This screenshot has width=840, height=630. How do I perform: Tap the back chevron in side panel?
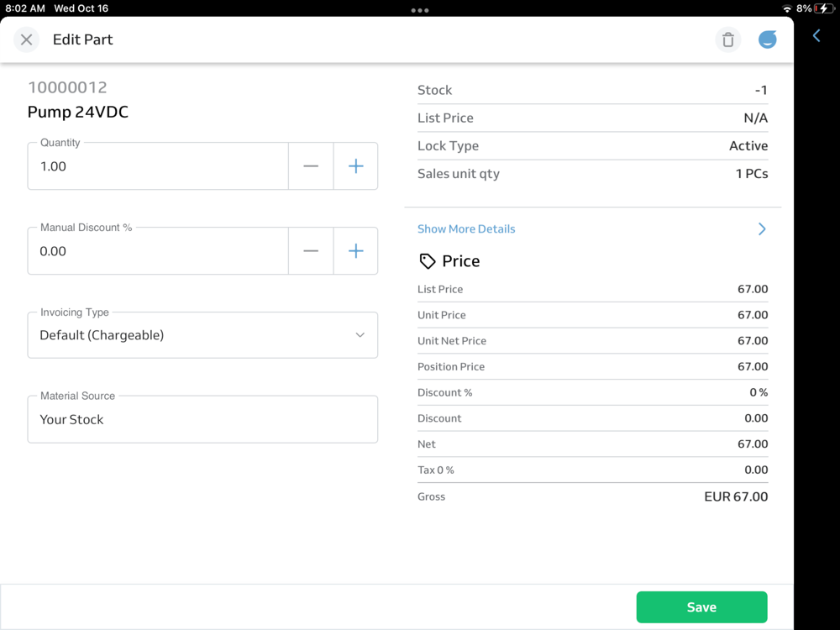pos(816,36)
